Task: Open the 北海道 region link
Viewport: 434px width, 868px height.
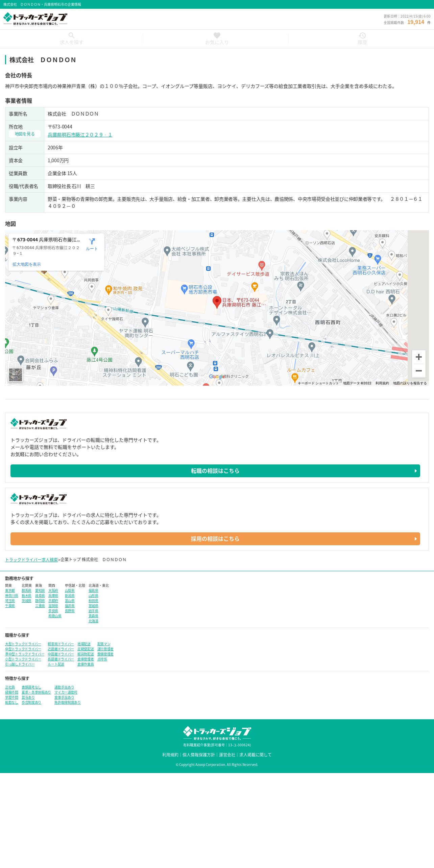Action: 93,621
